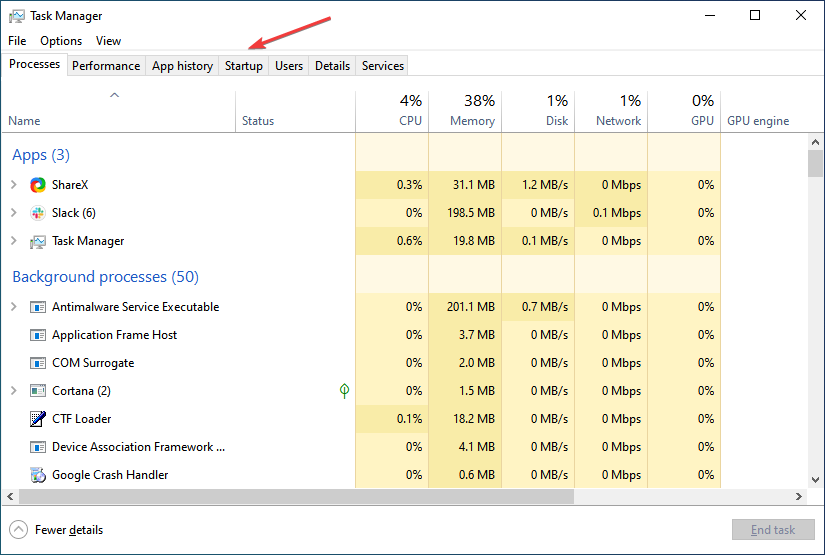Image resolution: width=825 pixels, height=555 pixels.
Task: Click the Antimalware Service Executable icon
Action: tap(38, 307)
